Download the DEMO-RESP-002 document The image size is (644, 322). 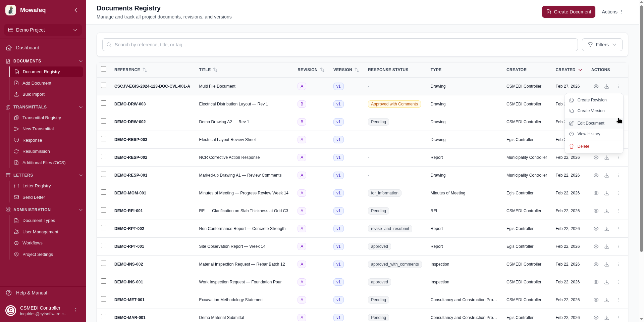pyautogui.click(x=607, y=157)
